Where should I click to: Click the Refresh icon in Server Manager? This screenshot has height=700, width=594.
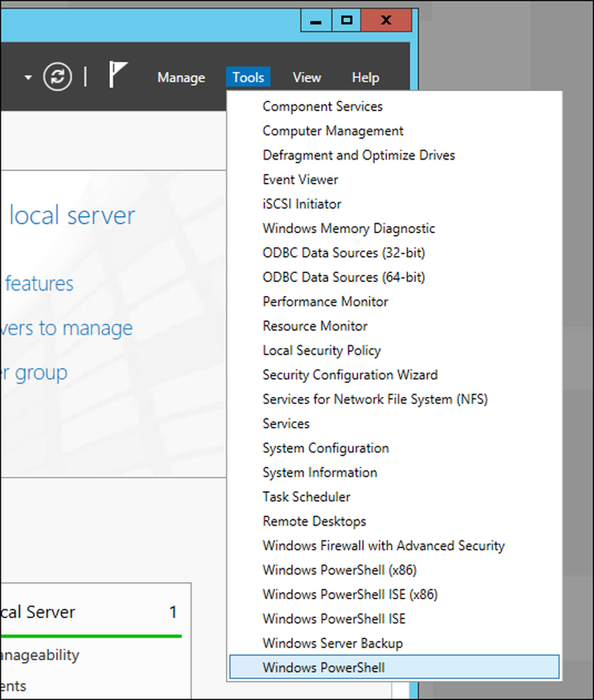click(x=57, y=77)
